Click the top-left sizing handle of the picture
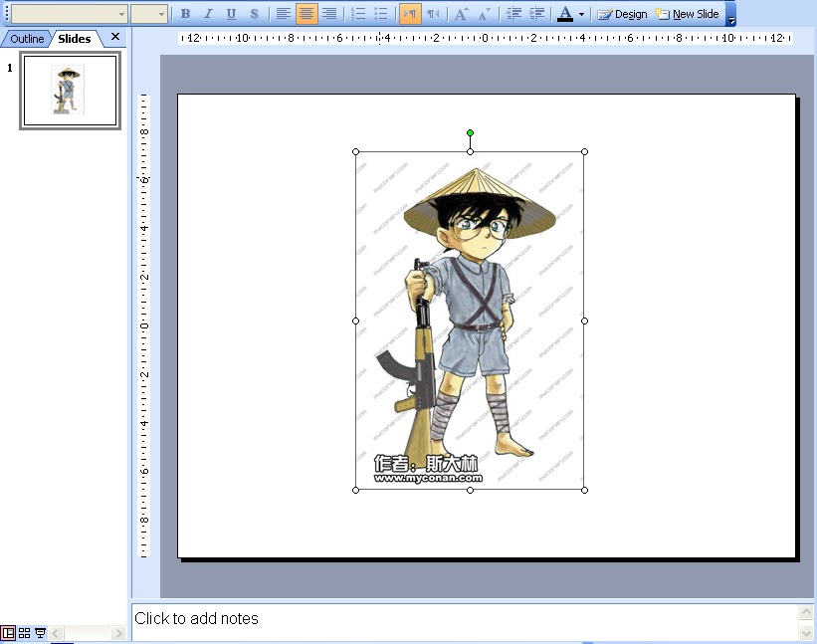The image size is (817, 644). (356, 151)
